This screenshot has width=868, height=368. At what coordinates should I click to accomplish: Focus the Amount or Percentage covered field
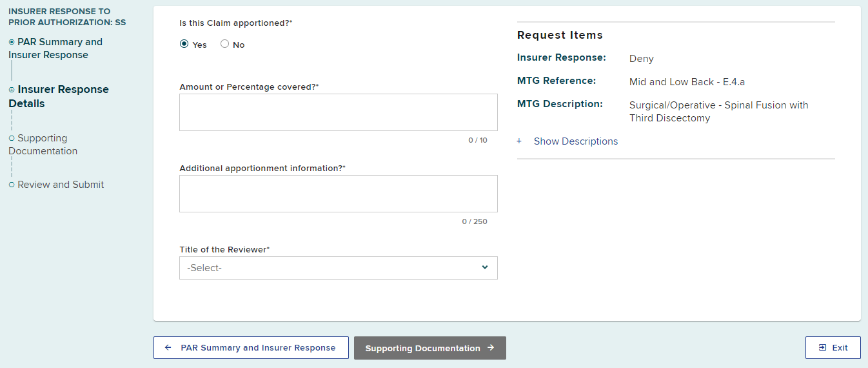(338, 112)
